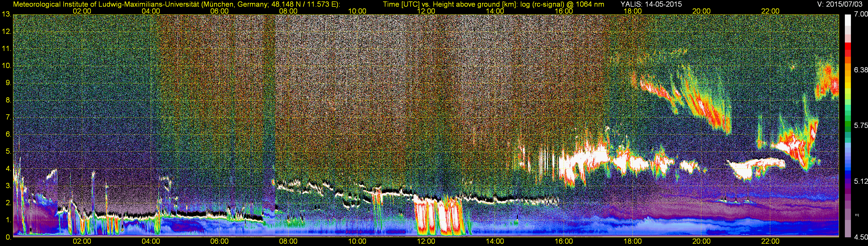Click the 04:00 label on the bottom time axis

click(151, 241)
